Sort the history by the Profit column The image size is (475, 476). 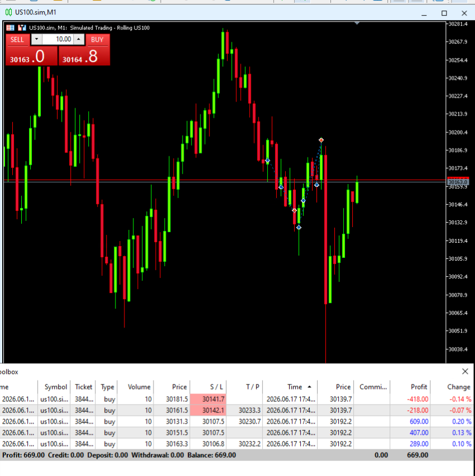410,387
